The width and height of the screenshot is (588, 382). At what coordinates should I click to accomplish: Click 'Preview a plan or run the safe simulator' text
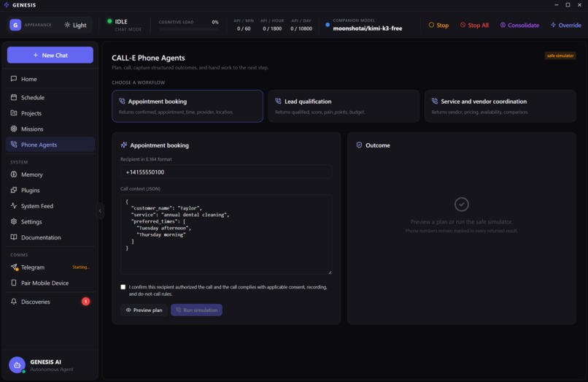(461, 221)
